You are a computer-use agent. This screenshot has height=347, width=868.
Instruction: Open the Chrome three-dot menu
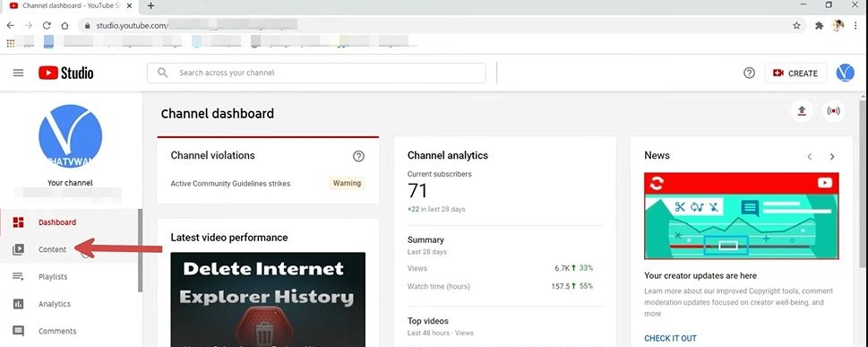[x=855, y=25]
